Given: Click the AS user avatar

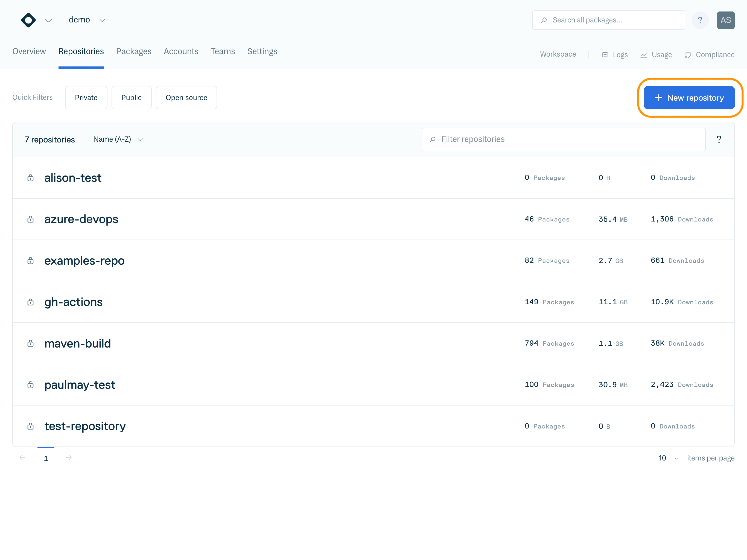Looking at the screenshot, I should click(725, 20).
